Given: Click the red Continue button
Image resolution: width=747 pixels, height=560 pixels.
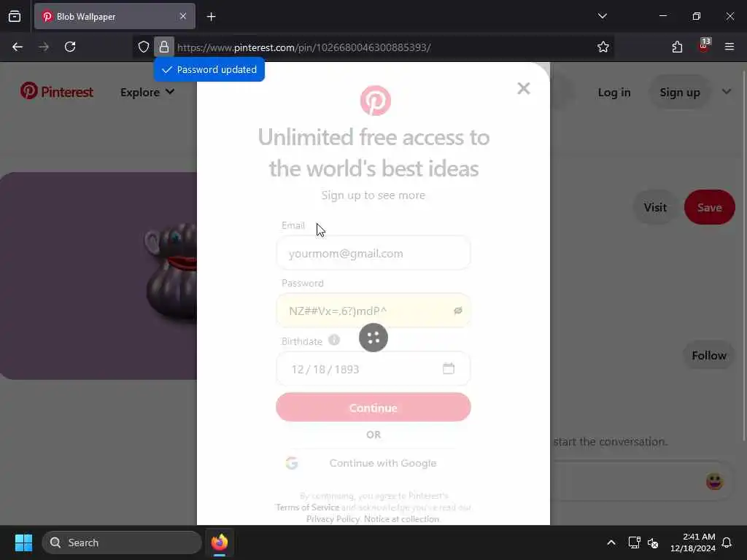Looking at the screenshot, I should pyautogui.click(x=373, y=407).
